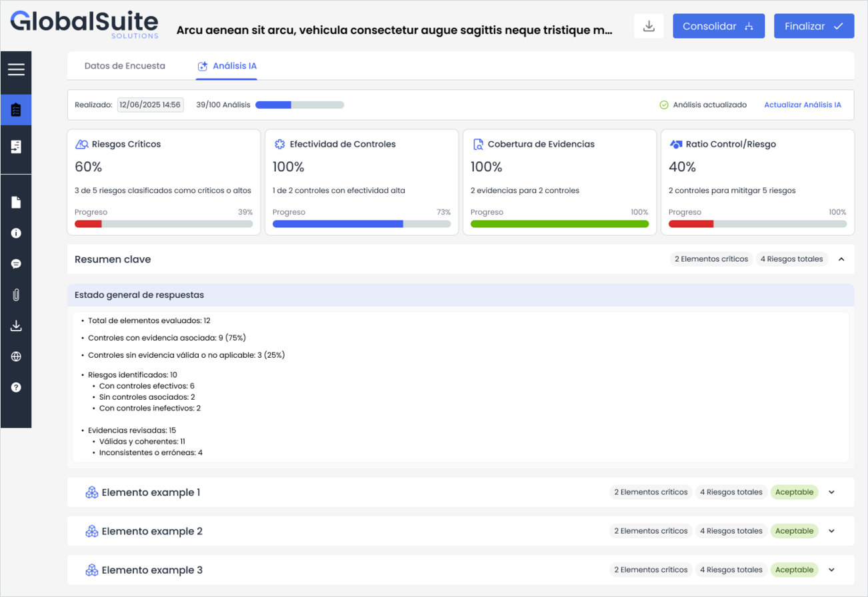Click the cubes icon of Elemento example 2
The image size is (868, 597).
(x=92, y=531)
